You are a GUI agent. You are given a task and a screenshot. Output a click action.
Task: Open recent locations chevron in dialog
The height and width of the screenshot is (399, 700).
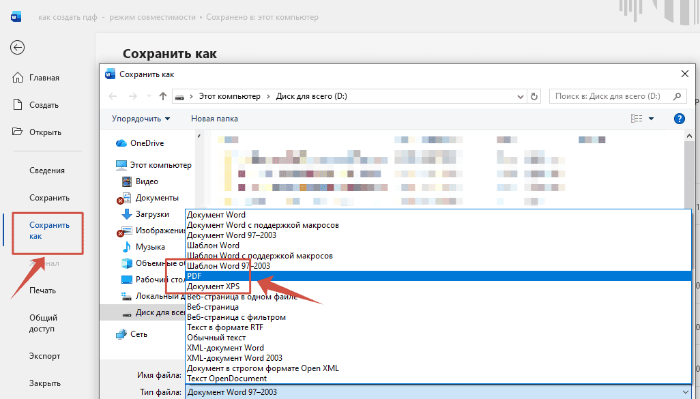pyautogui.click(x=149, y=96)
